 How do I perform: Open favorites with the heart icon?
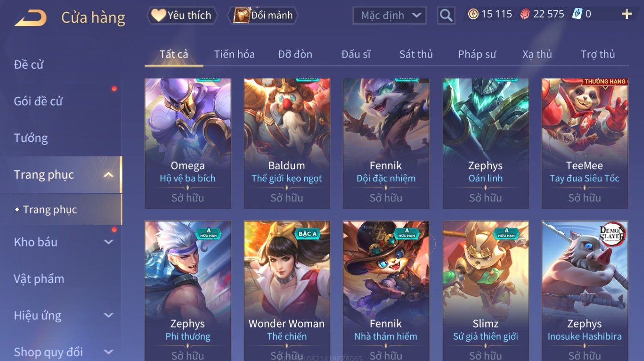click(158, 15)
